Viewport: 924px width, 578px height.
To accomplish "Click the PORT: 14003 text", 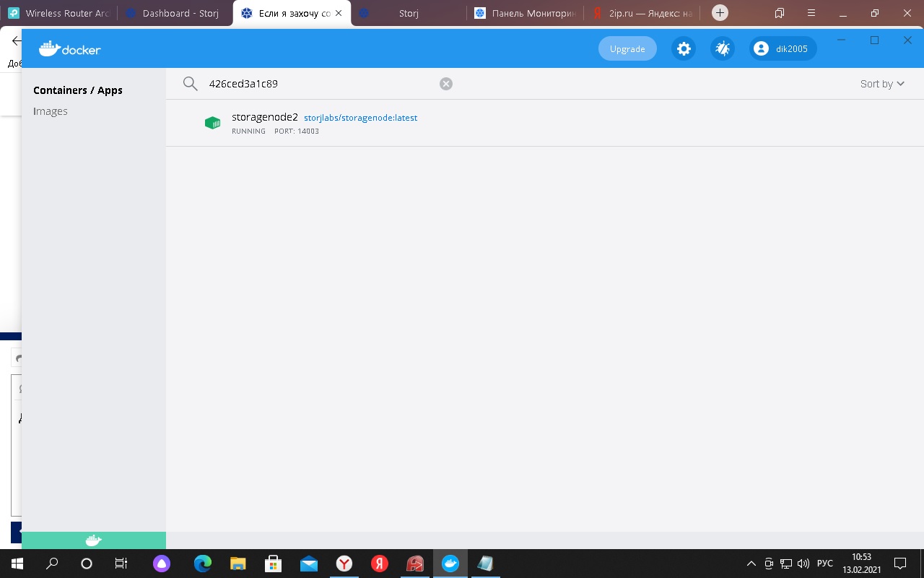I will [297, 131].
